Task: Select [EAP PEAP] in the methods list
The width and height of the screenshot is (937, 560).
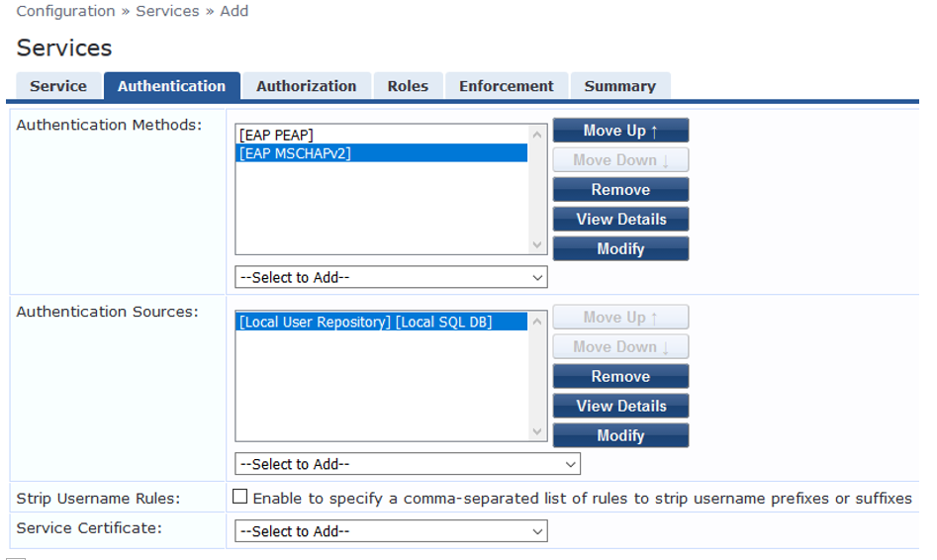Action: (x=277, y=135)
